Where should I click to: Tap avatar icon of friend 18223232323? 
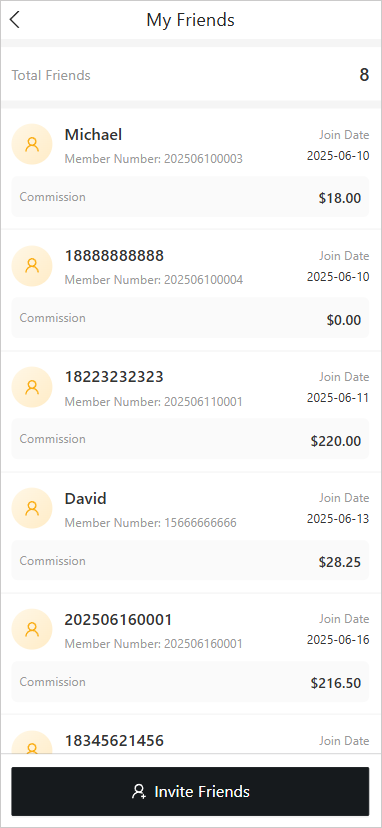click(x=32, y=387)
